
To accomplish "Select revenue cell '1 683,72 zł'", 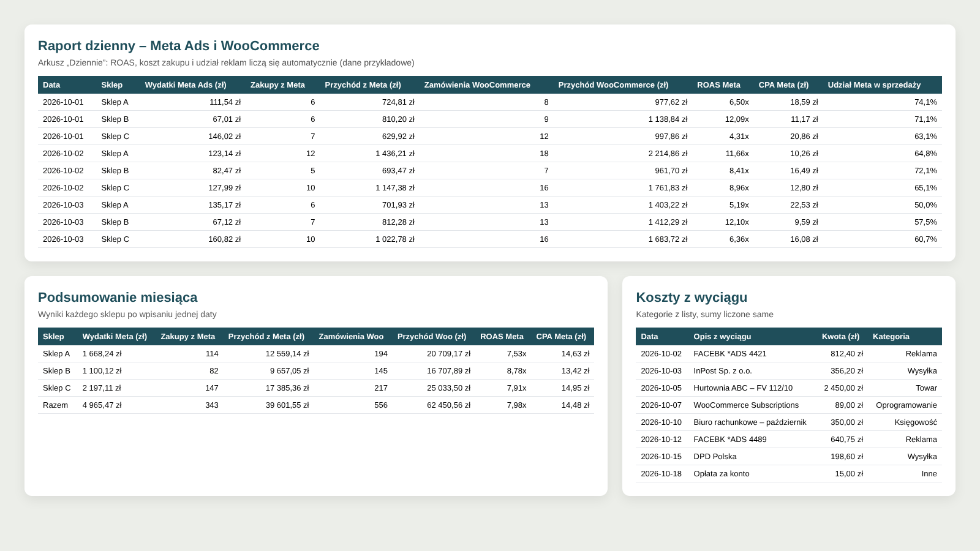I will [x=668, y=239].
